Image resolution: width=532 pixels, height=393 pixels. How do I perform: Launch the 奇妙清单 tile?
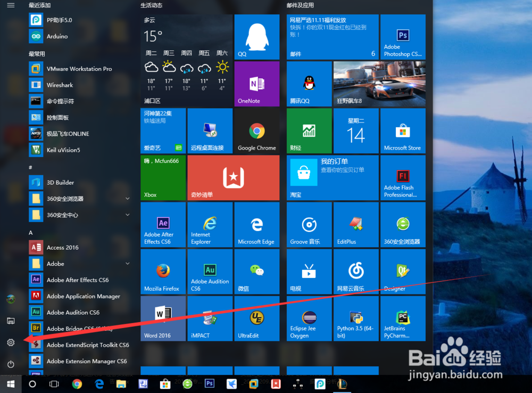pyautogui.click(x=234, y=178)
